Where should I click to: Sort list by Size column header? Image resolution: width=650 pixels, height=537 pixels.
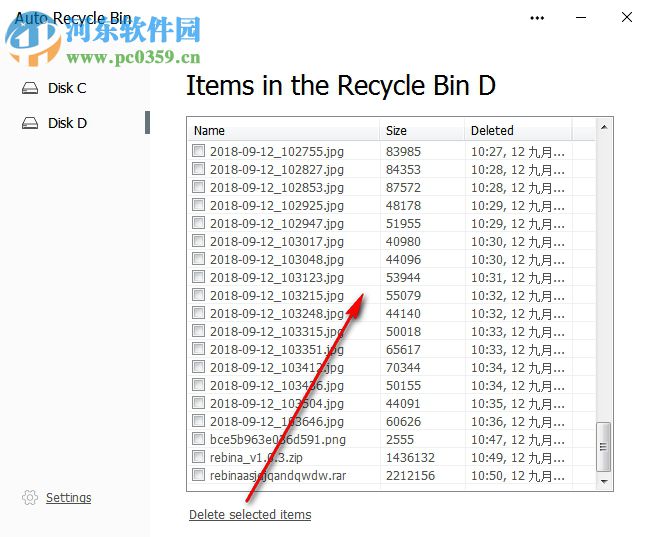click(422, 131)
